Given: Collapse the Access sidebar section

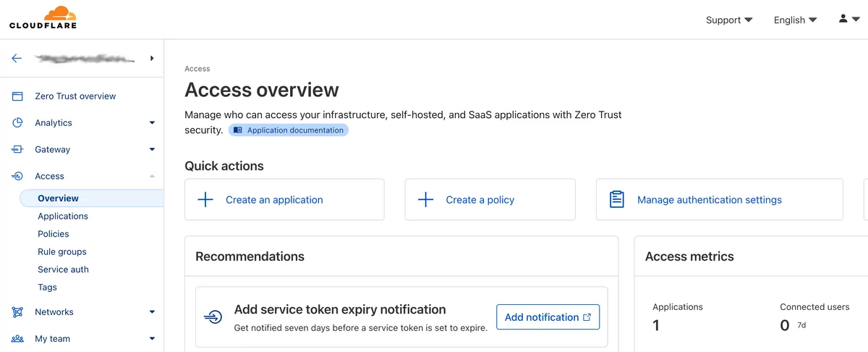Looking at the screenshot, I should [152, 177].
